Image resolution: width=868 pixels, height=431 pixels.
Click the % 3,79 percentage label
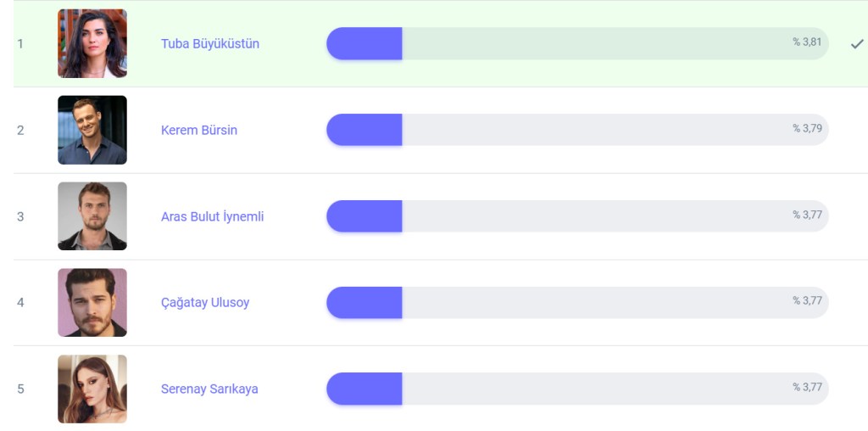tap(807, 128)
